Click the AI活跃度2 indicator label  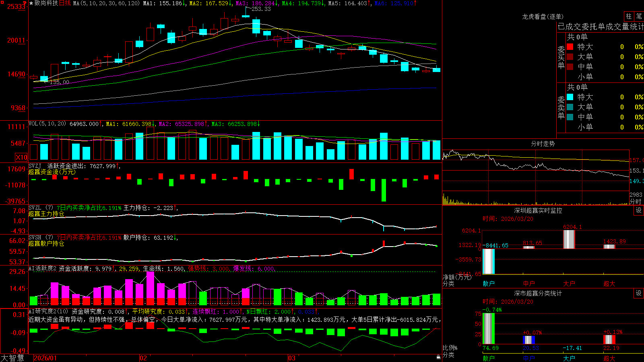[43, 268]
